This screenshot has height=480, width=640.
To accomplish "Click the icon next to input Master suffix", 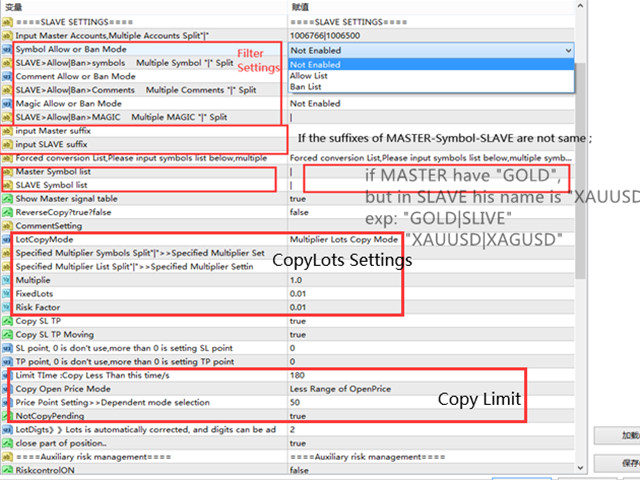I will pos(7,131).
